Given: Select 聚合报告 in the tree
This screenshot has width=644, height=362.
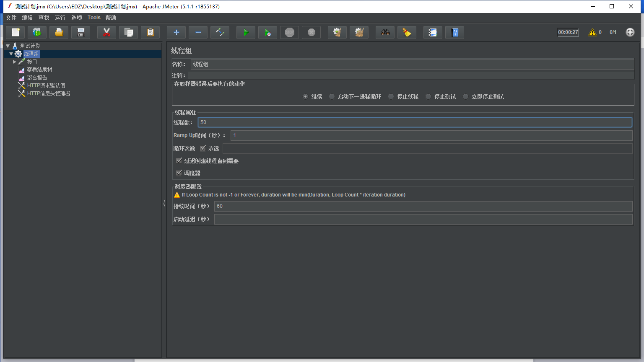Looking at the screenshot, I should [37, 78].
